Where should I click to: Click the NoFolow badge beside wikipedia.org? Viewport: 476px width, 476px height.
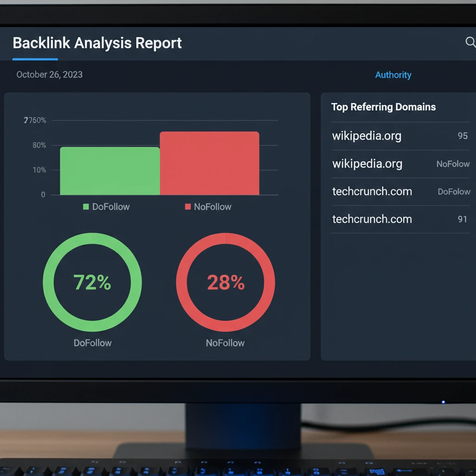click(453, 164)
